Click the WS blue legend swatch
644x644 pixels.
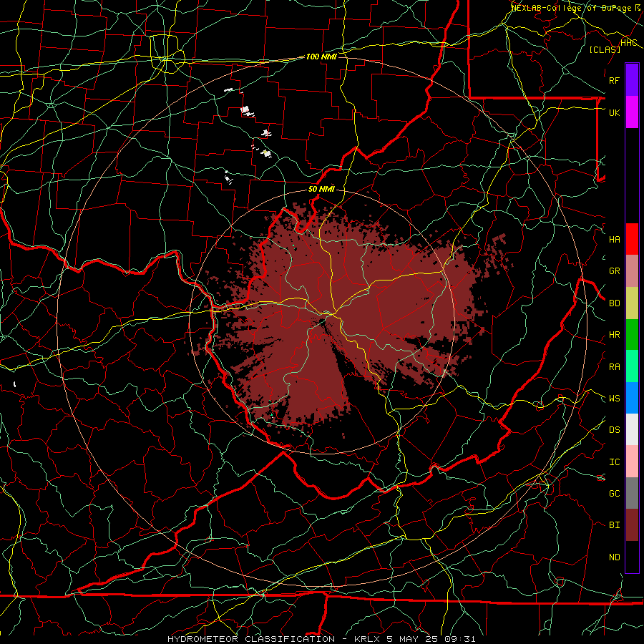click(632, 398)
